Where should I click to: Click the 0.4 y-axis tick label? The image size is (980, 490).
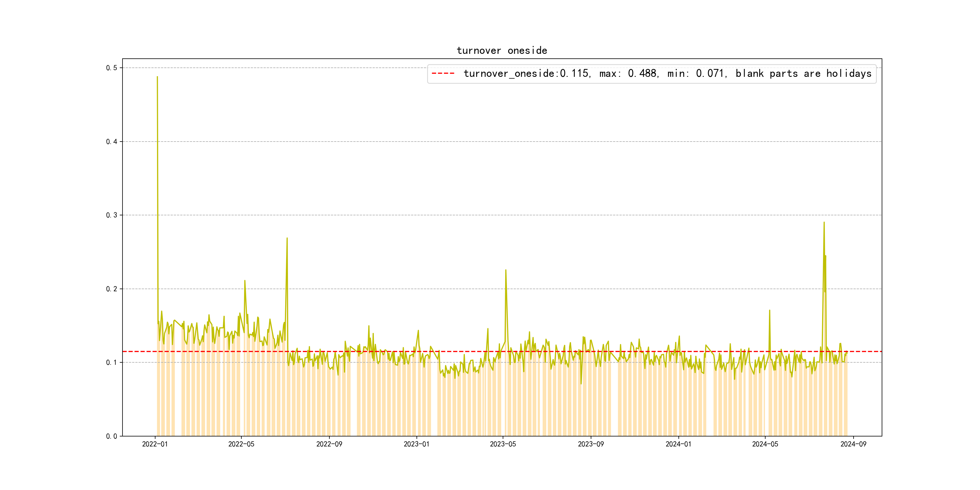112,142
